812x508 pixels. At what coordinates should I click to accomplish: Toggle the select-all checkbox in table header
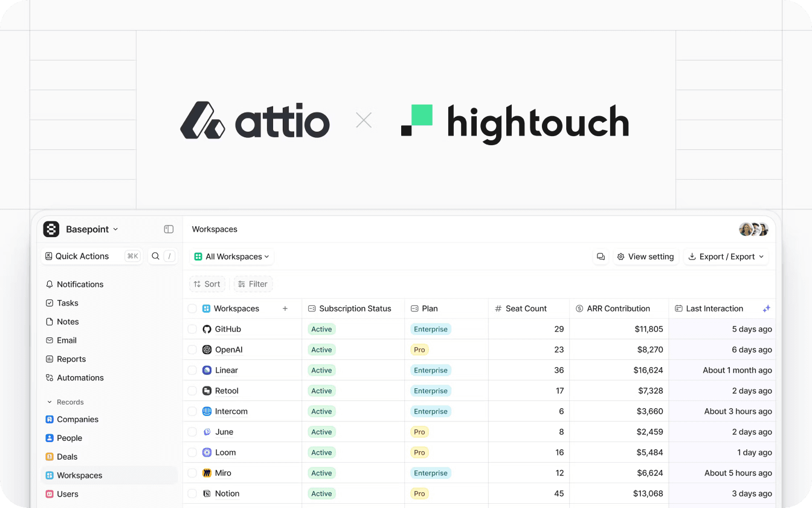point(192,308)
